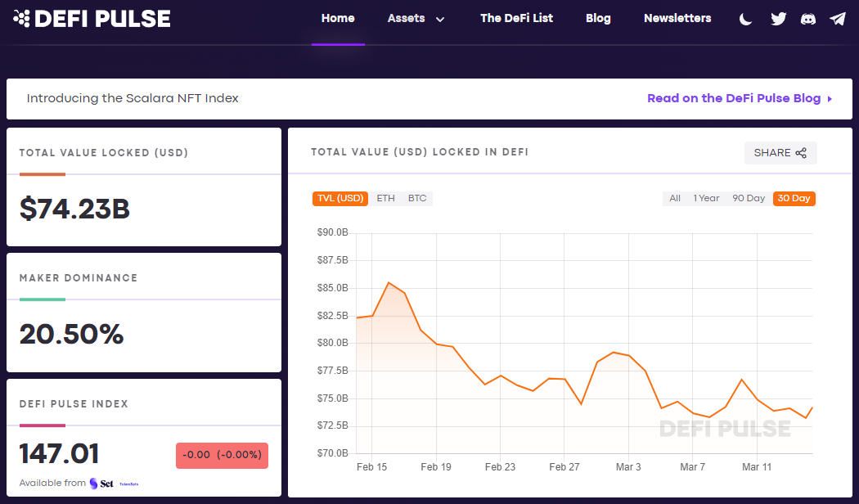
Task: Click Read on the DeFi Pulse Blog
Action: 740,98
